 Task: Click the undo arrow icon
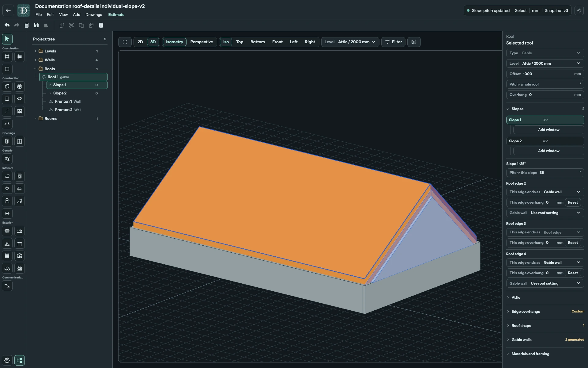pos(7,25)
